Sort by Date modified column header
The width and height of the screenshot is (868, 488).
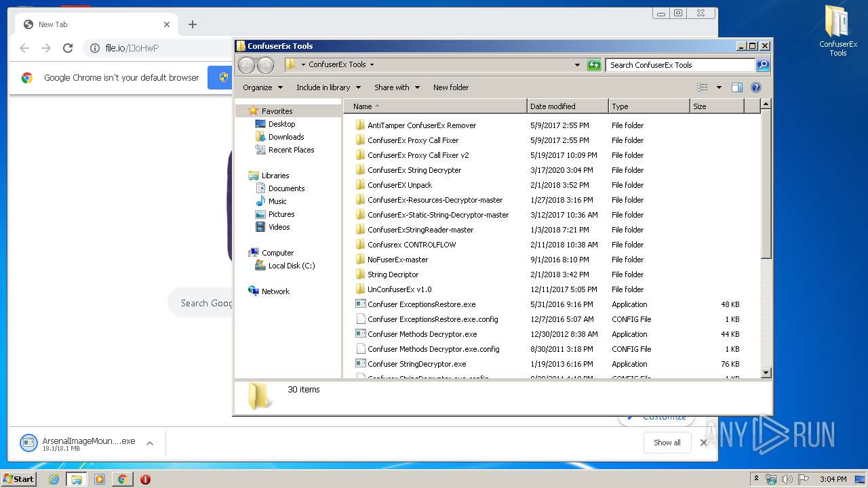[x=568, y=106]
